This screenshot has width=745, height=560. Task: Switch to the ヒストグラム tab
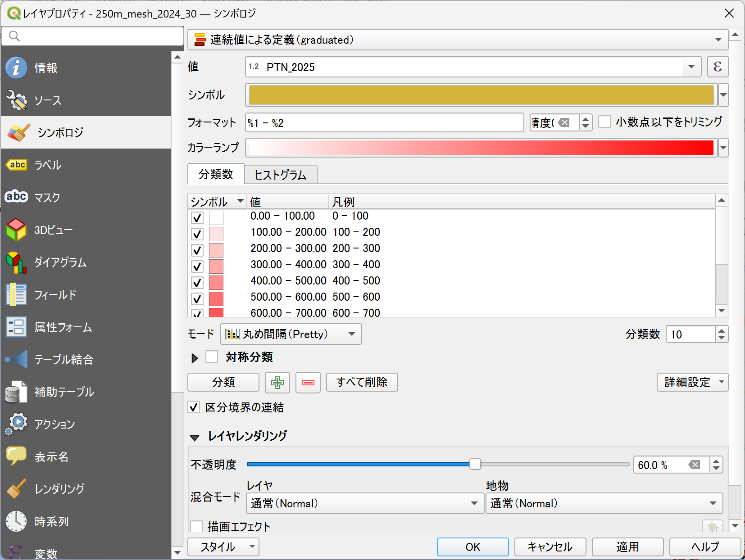(x=280, y=175)
